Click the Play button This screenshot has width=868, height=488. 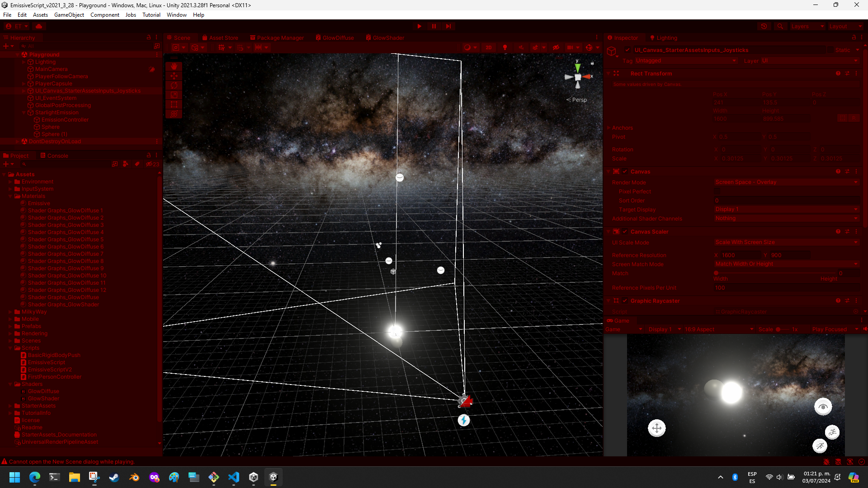click(x=419, y=26)
